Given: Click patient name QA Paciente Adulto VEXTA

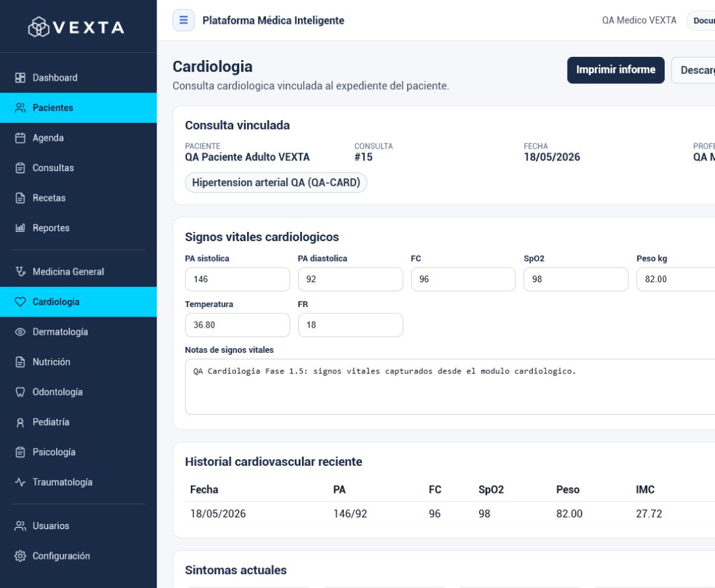Looking at the screenshot, I should click(247, 157).
